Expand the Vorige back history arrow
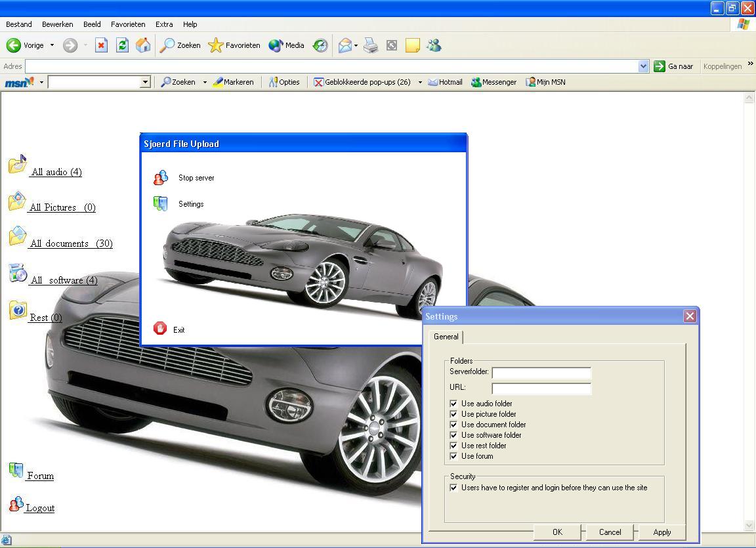This screenshot has height=548, width=756. [x=52, y=45]
